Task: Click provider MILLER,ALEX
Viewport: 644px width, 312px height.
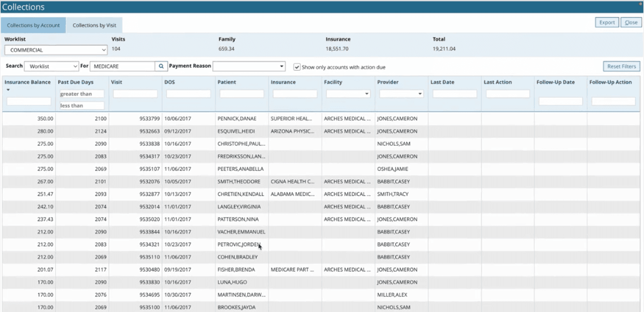Action: pos(392,295)
